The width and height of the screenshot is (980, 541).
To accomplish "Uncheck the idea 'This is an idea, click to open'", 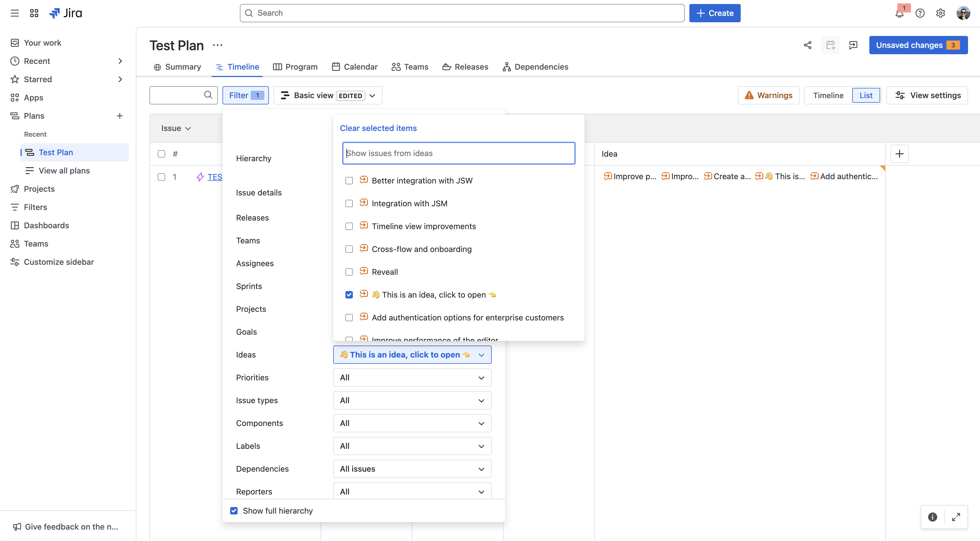I will [349, 294].
